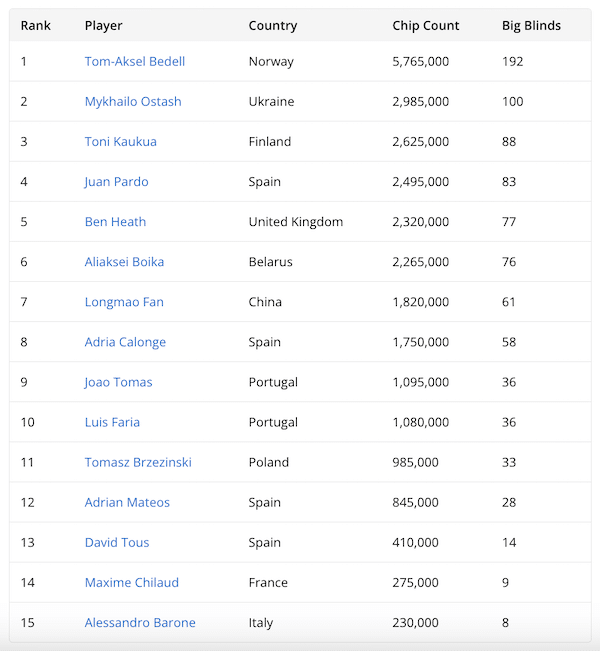
Task: Open Adria Calonge profile link
Action: tap(125, 342)
